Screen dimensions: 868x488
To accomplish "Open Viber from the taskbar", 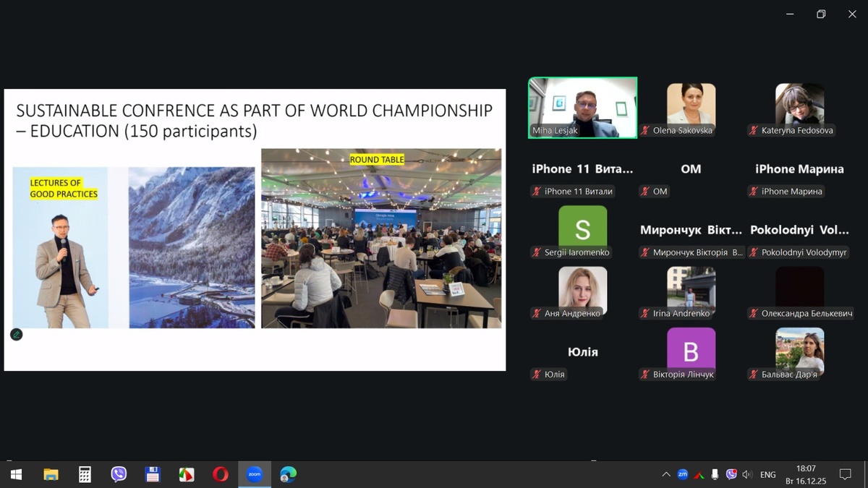I will [x=119, y=474].
